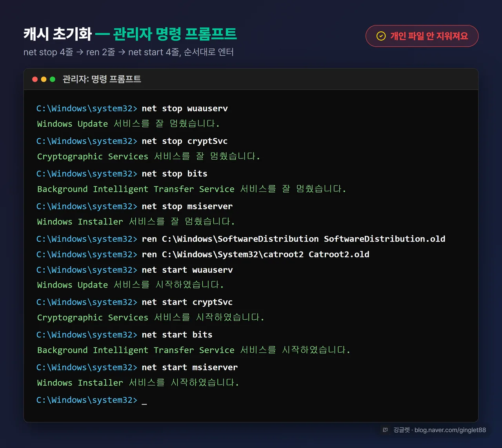Select the command 'net start wuauserv'

point(187,270)
